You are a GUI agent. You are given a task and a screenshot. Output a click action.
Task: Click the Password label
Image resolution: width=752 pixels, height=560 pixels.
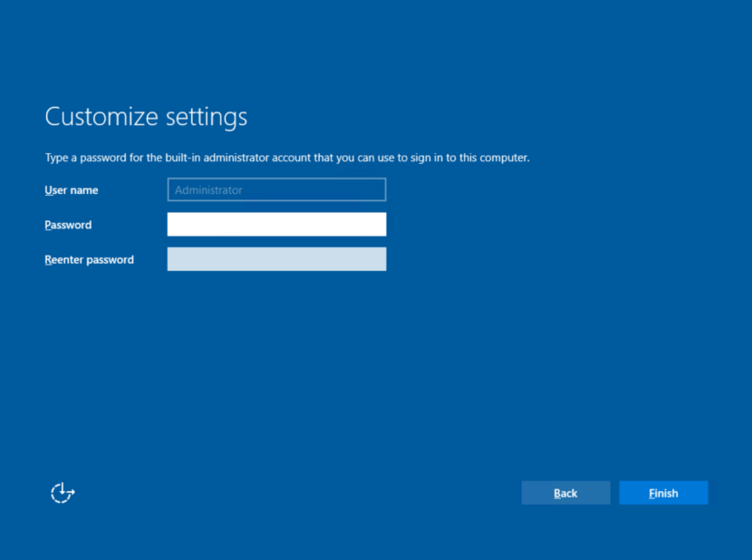click(68, 225)
